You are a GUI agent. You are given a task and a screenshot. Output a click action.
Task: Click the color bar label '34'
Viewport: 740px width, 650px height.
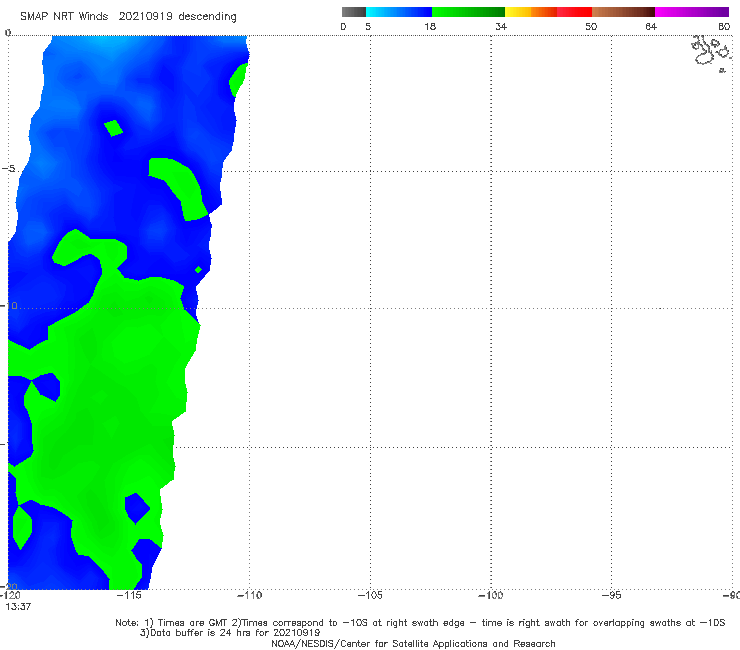click(501, 27)
